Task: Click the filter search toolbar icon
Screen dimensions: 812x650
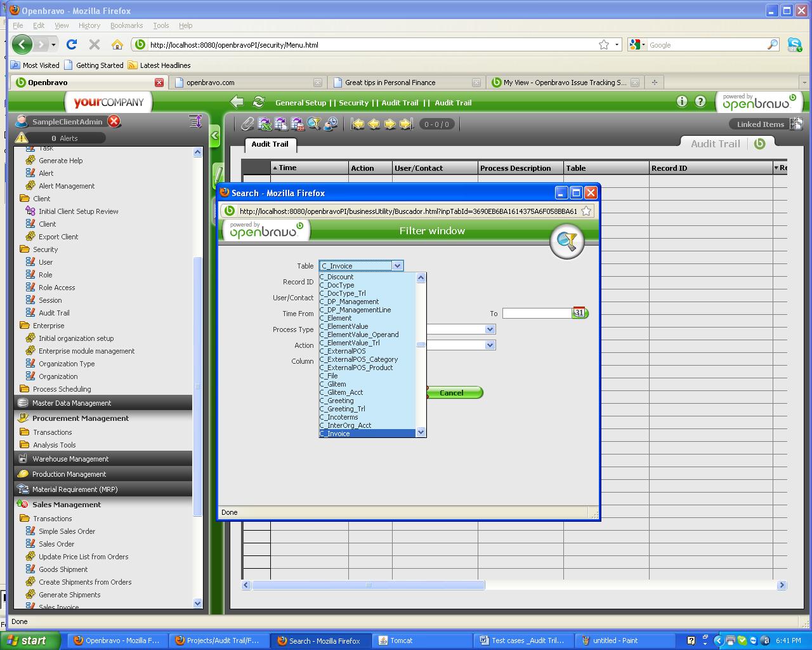Action: point(313,124)
